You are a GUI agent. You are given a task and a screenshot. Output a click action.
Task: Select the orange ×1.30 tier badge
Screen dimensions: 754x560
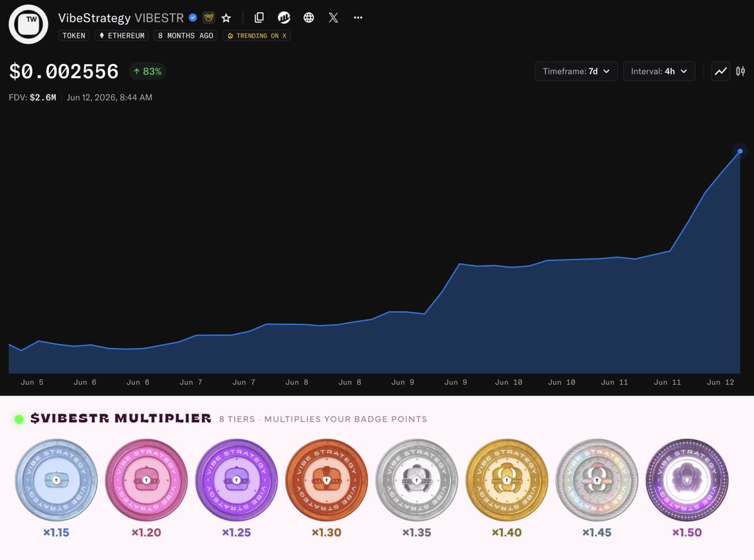(x=327, y=479)
